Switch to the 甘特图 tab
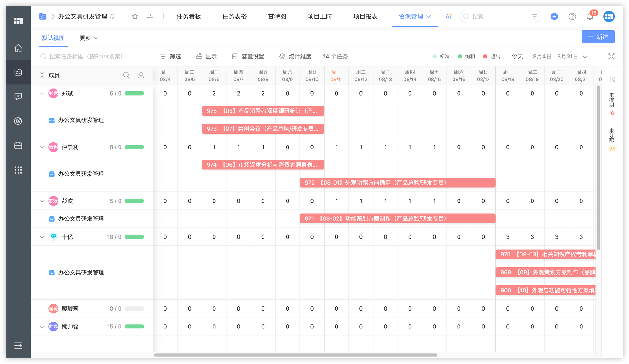This screenshot has height=364, width=629. click(276, 16)
